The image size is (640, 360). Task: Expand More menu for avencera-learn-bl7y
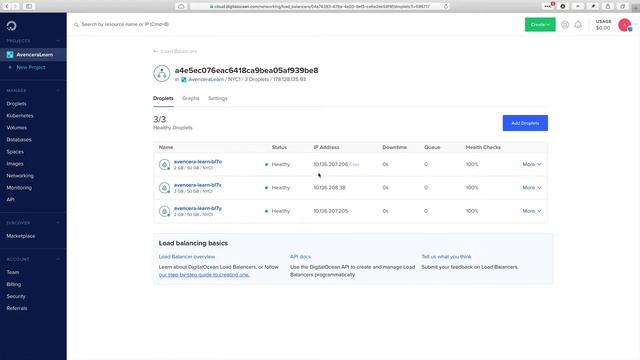[x=532, y=211]
